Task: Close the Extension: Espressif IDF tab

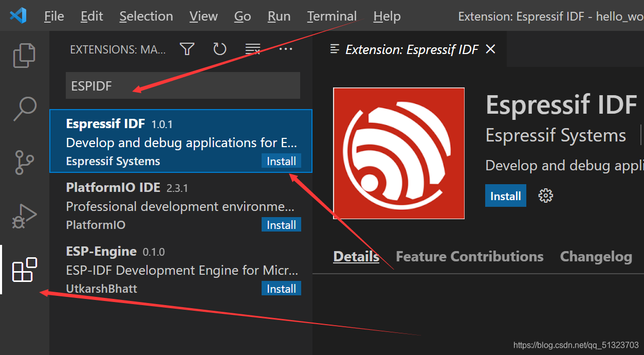Action: coord(491,49)
